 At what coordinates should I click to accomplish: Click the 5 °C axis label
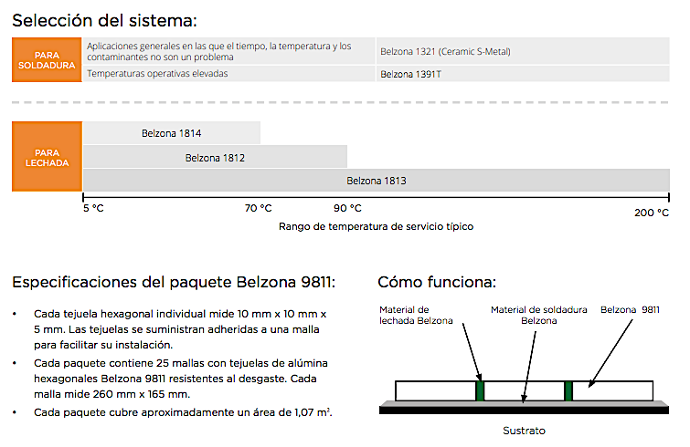93,209
